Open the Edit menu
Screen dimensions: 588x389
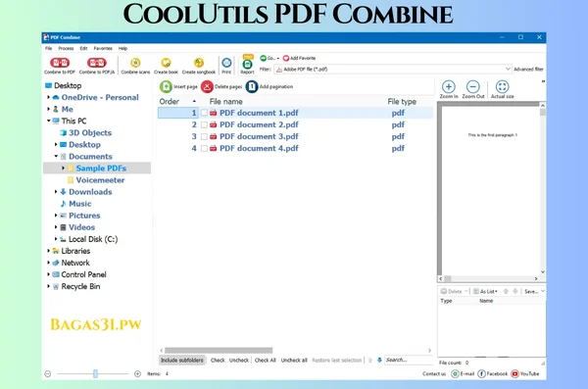[83, 48]
